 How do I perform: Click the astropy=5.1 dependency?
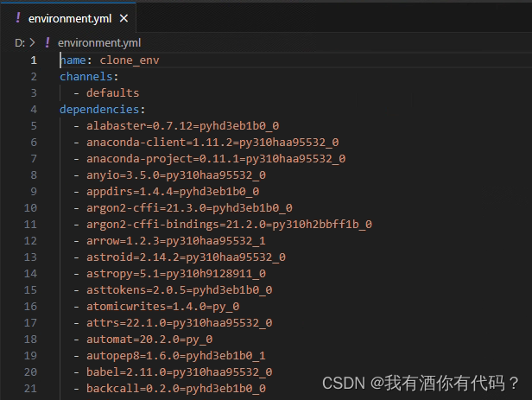point(176,274)
